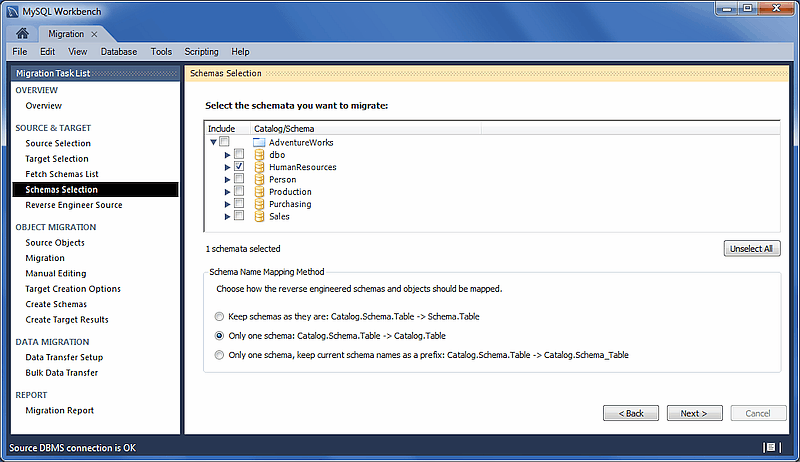Select the HumanResources row label
Screen dimensions: 800x462
[x=303, y=167]
